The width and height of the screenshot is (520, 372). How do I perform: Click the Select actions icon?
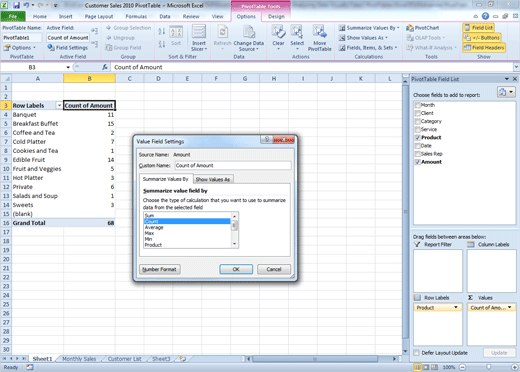(x=297, y=32)
